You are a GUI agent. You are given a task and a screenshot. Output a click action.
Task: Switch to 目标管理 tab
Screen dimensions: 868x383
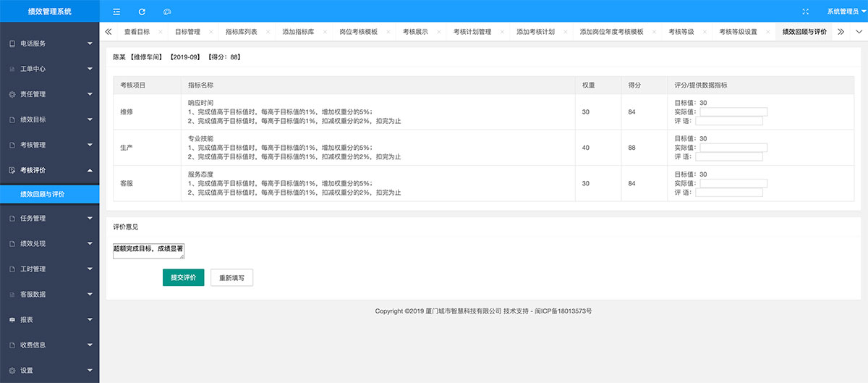click(x=187, y=32)
